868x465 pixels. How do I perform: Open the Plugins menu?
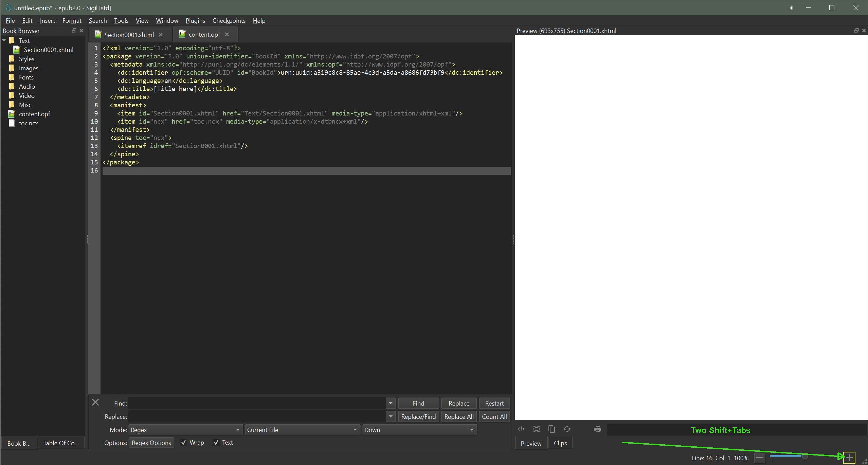pos(195,21)
